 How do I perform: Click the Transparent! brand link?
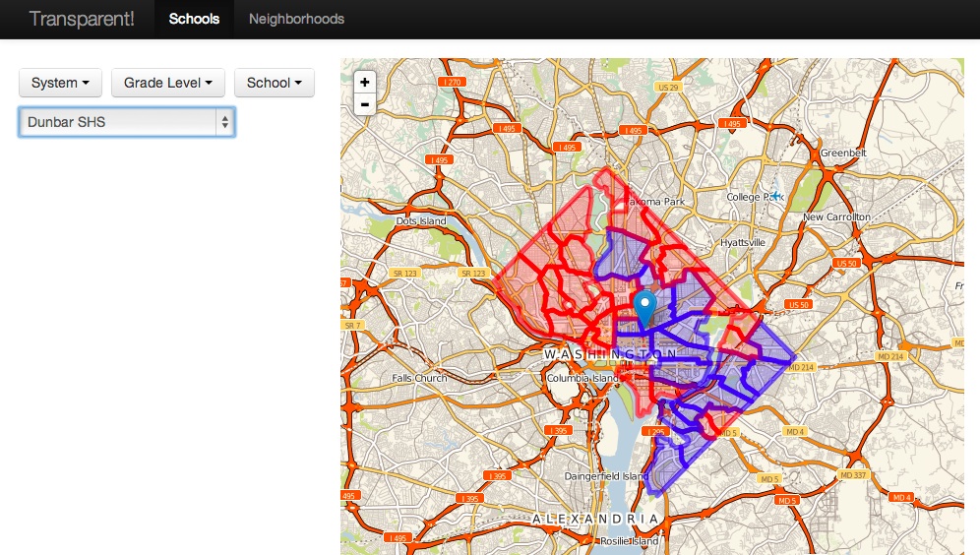[82, 19]
